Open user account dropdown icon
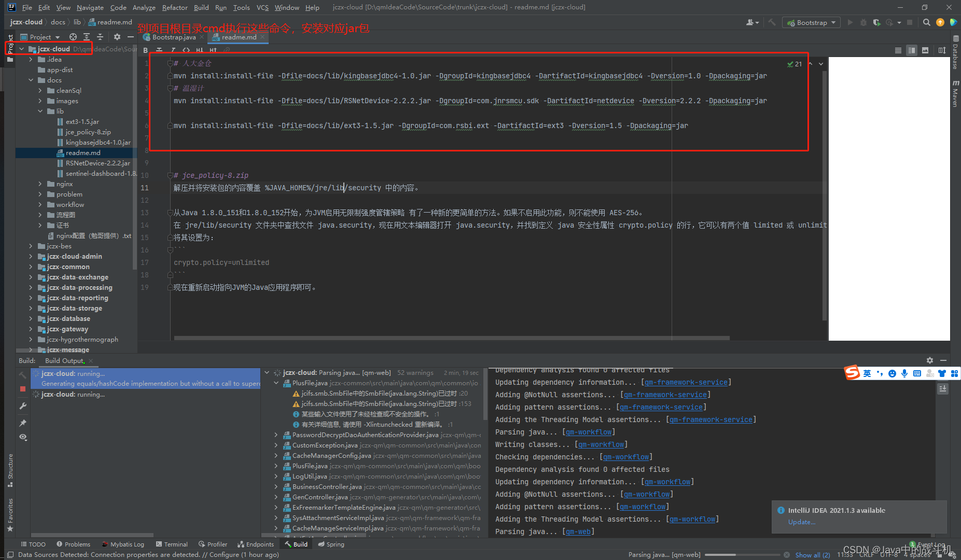The image size is (961, 560). pos(752,22)
